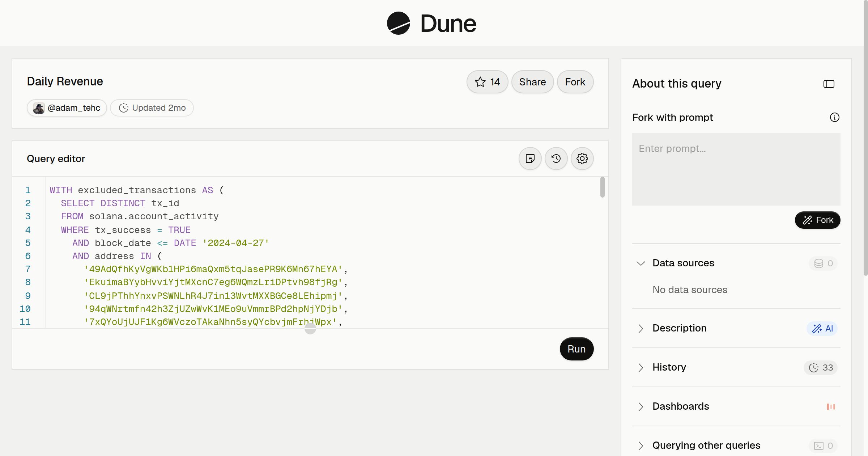The width and height of the screenshot is (868, 456).
Task: Collapse the About this query side panel
Action: [829, 84]
